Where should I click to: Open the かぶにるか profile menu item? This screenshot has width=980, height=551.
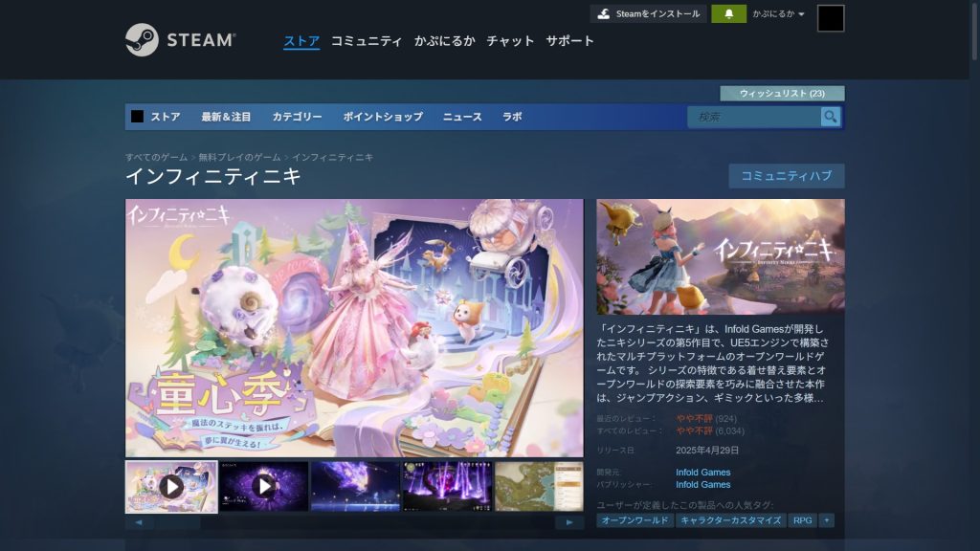(444, 41)
